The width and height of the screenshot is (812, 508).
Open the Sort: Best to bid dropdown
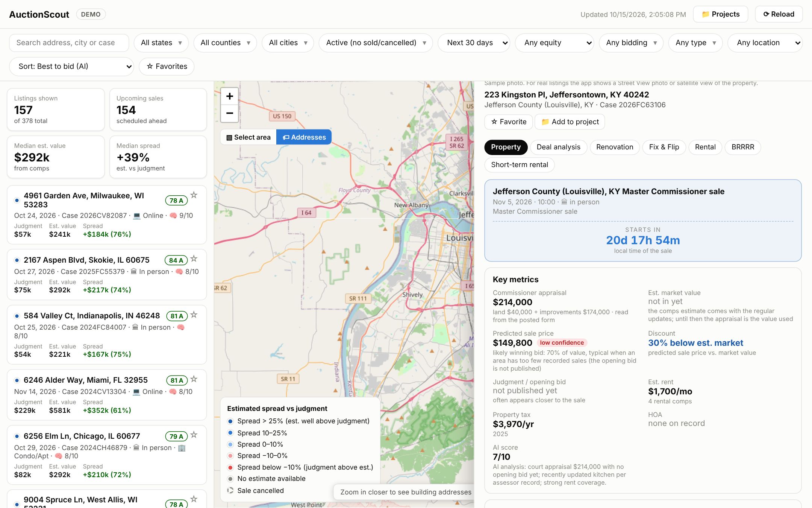(71, 67)
